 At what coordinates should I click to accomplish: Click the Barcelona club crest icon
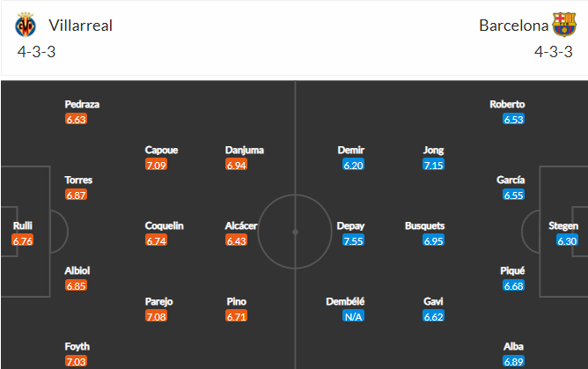(564, 25)
